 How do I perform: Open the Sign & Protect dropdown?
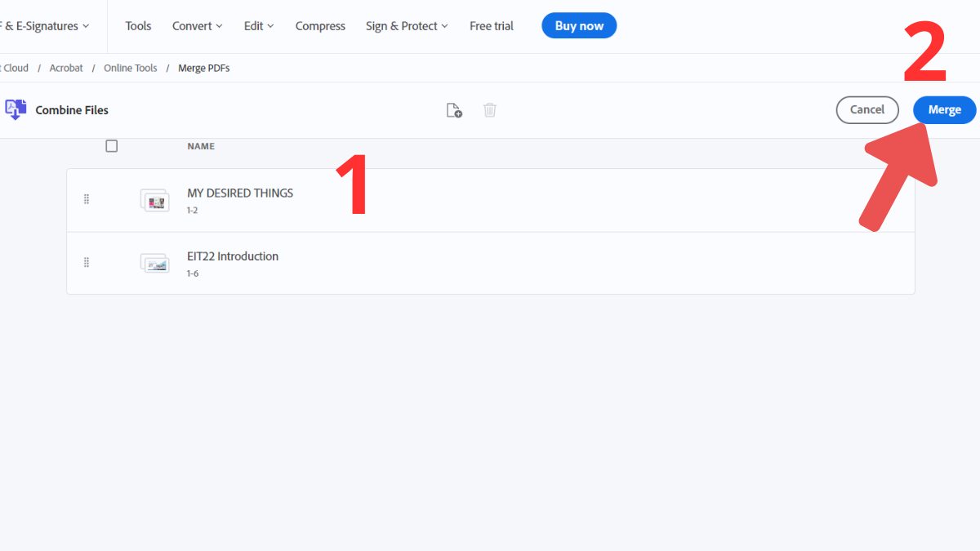tap(406, 25)
